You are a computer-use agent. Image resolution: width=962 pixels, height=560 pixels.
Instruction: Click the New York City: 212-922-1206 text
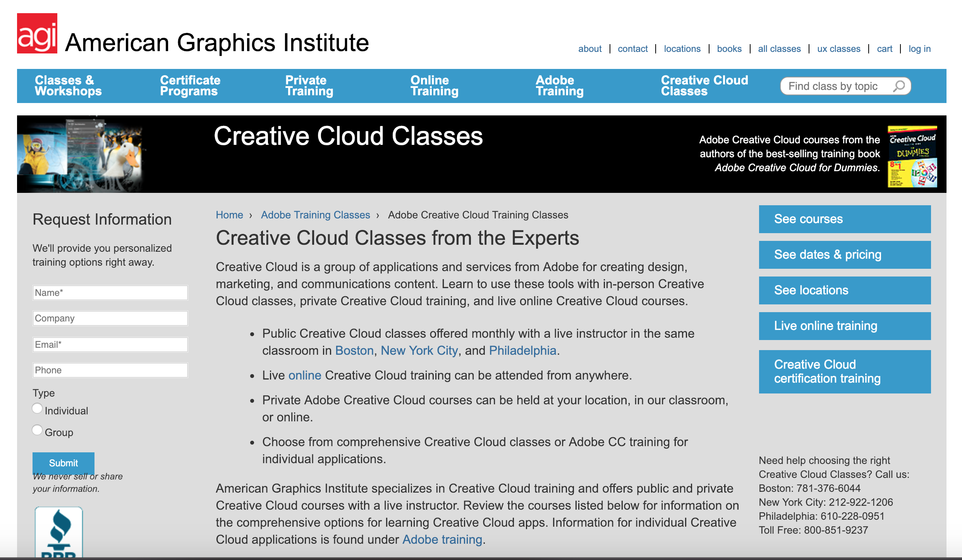tap(826, 502)
